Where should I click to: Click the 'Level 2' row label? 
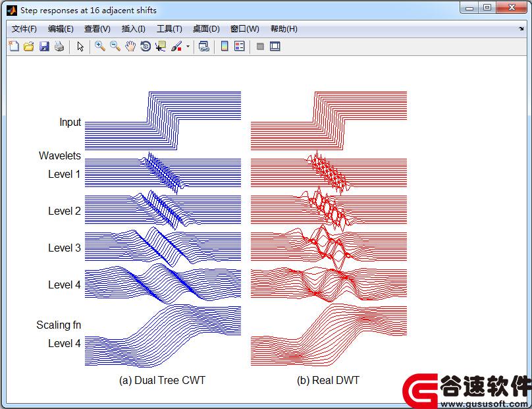(x=64, y=211)
